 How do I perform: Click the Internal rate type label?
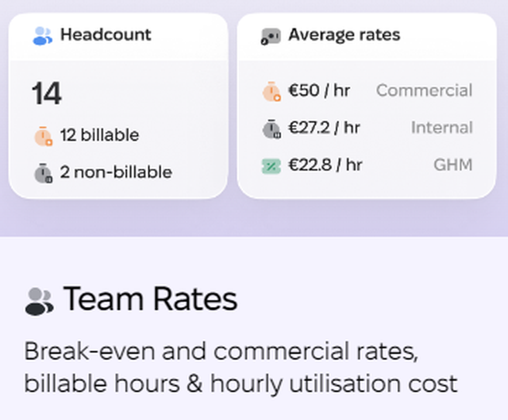(x=442, y=127)
